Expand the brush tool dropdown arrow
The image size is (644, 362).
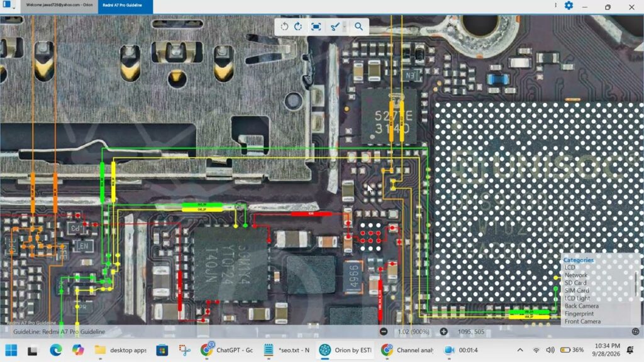pos(344,27)
